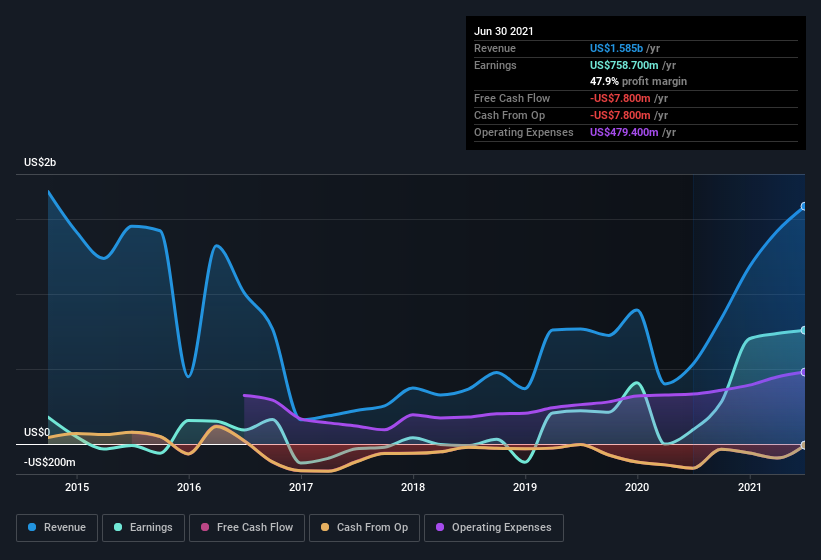Click the teal Earnings legend dot

coord(118,527)
